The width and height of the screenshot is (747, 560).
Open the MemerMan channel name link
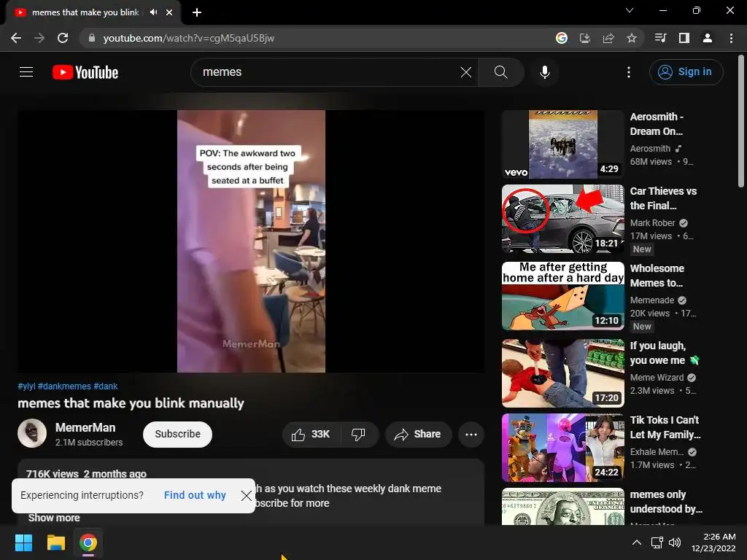[x=85, y=427]
